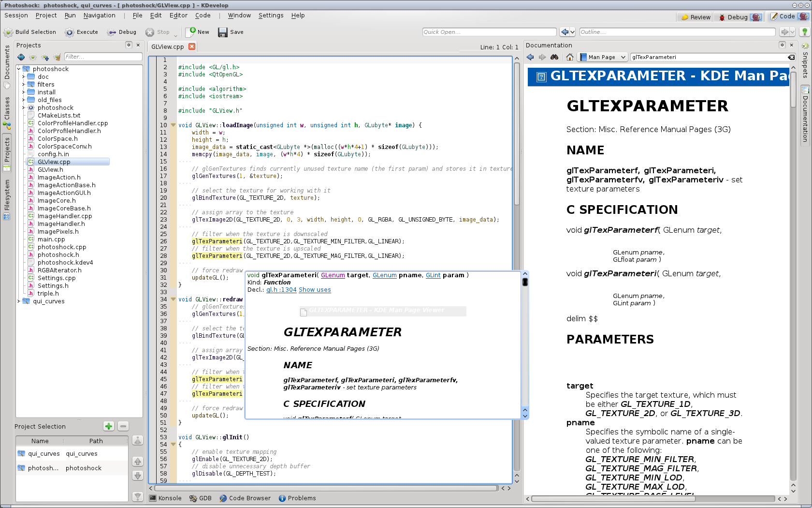Click the GLint type link in tooltip

click(433, 275)
